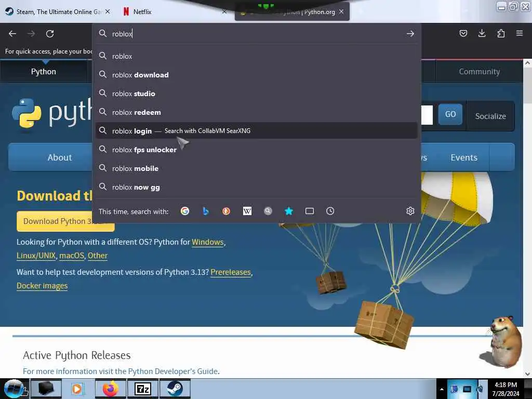
Task: Open the media player taskbar icon
Action: point(77,389)
